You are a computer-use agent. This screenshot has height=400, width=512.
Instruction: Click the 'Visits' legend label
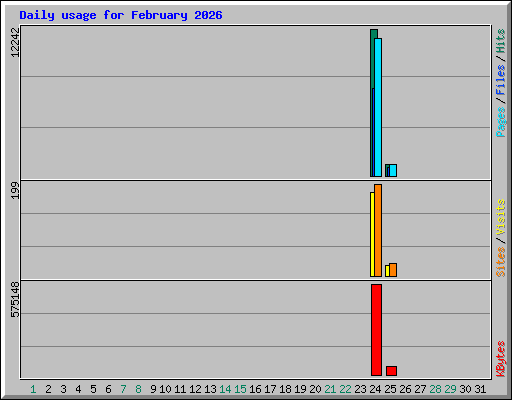coord(501,218)
